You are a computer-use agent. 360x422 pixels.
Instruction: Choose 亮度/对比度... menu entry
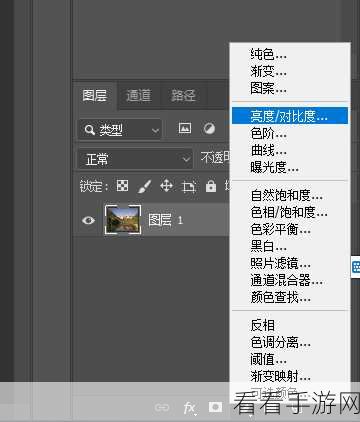coord(290,116)
